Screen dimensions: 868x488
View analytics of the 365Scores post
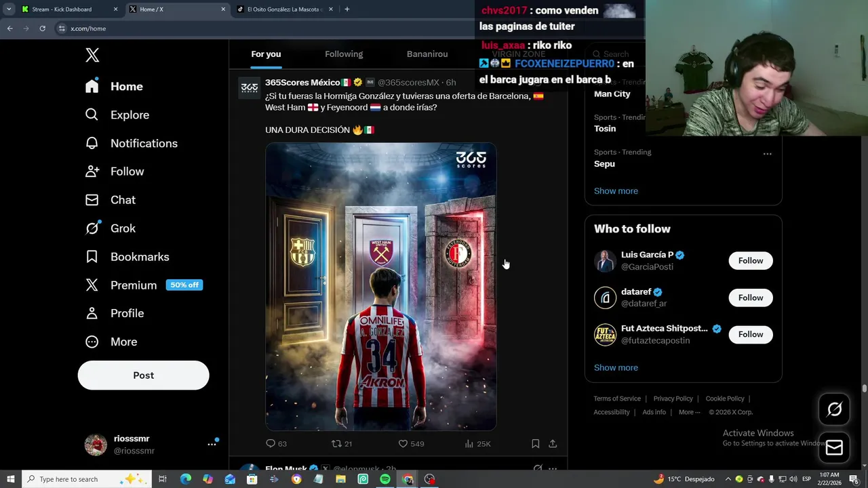coord(477,444)
